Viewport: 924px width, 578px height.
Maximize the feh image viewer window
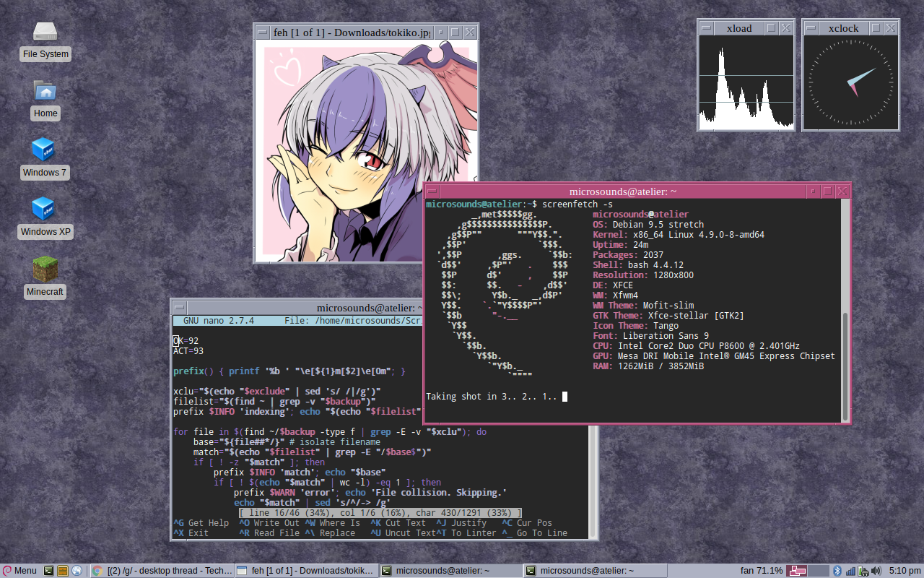(456, 33)
